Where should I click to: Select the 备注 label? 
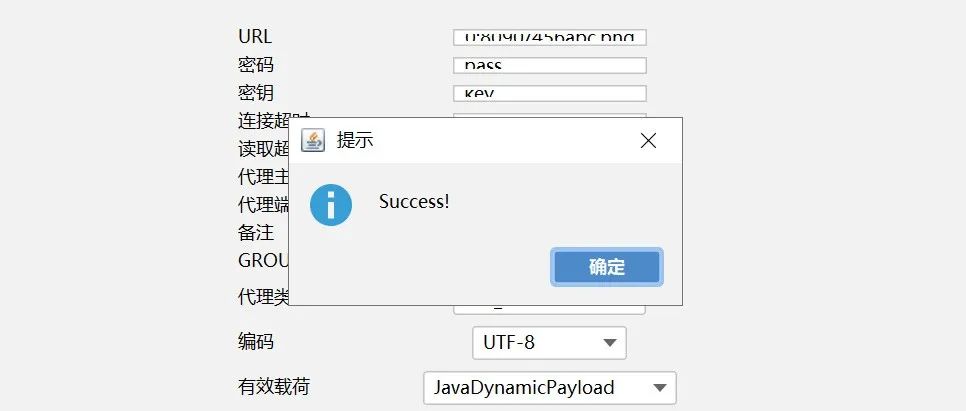click(x=256, y=232)
